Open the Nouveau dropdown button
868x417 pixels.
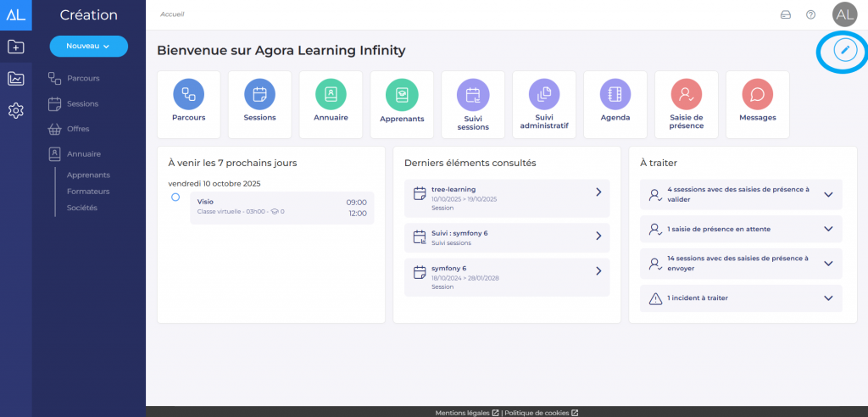coord(89,46)
